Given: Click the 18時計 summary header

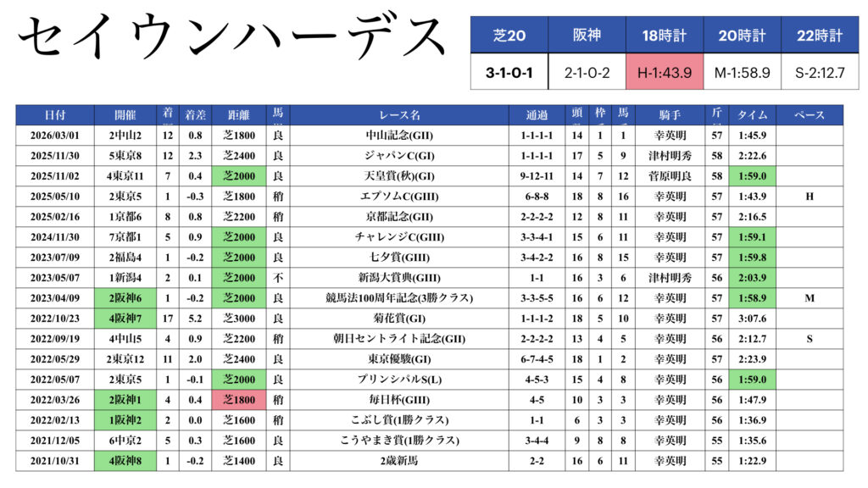Looking at the screenshot, I should (665, 36).
